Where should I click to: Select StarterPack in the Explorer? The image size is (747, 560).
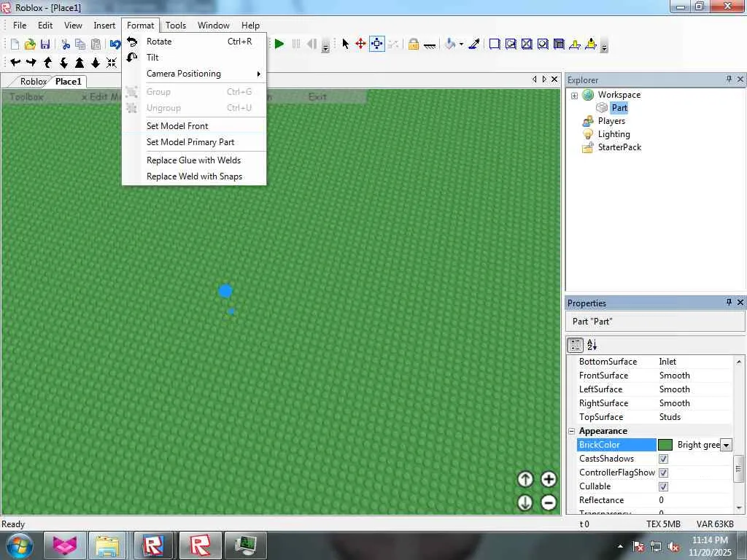point(619,147)
